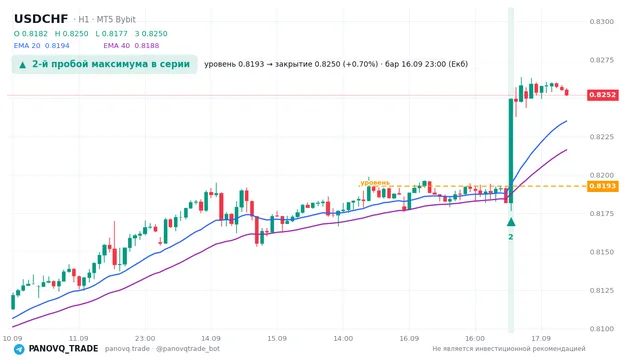Screen dimensions: 640x360
Task: Click the green triangle breakout marker under the candle
Action: pos(511,222)
